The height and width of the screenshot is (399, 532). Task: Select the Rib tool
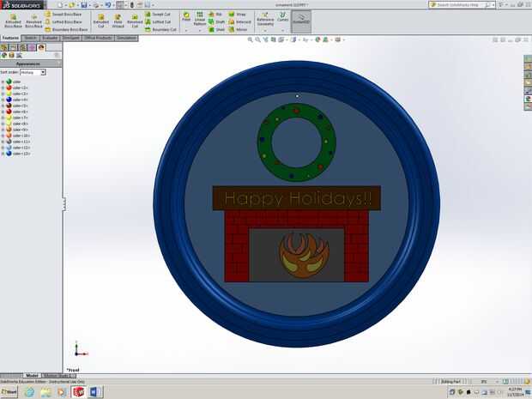pyautogui.click(x=215, y=15)
